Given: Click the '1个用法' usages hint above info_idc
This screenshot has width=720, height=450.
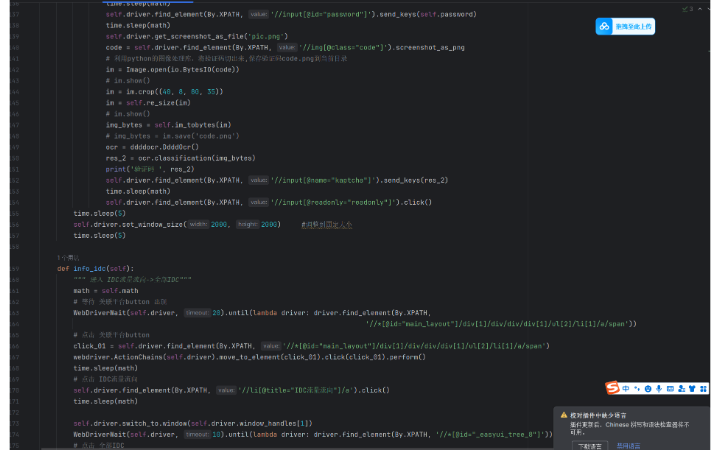Looking at the screenshot, I should tap(68, 258).
